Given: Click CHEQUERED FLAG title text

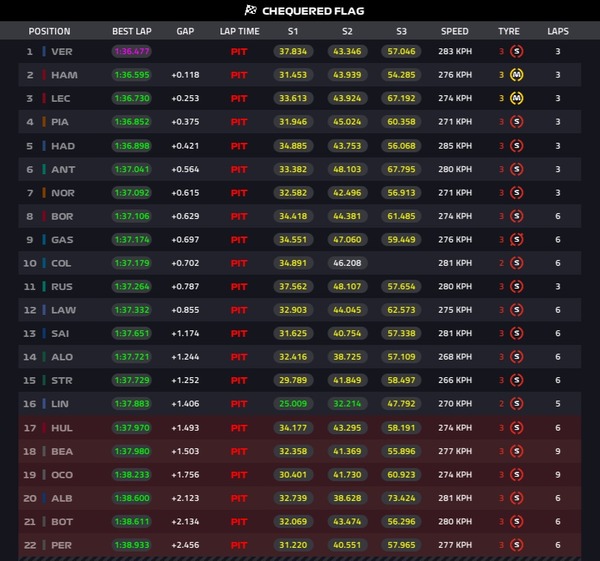Looking at the screenshot, I should coord(313,11).
